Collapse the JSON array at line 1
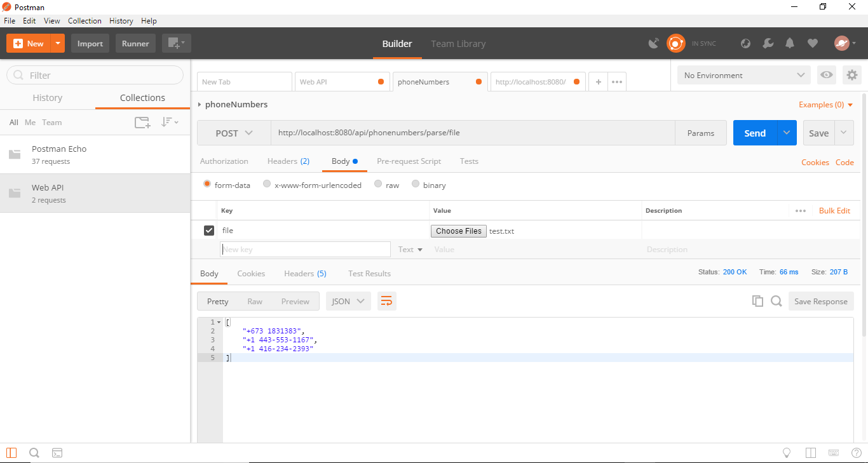This screenshot has width=868, height=463. click(219, 322)
